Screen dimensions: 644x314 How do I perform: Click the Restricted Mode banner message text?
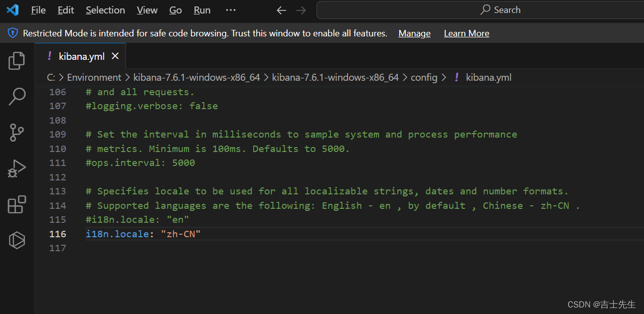click(205, 33)
